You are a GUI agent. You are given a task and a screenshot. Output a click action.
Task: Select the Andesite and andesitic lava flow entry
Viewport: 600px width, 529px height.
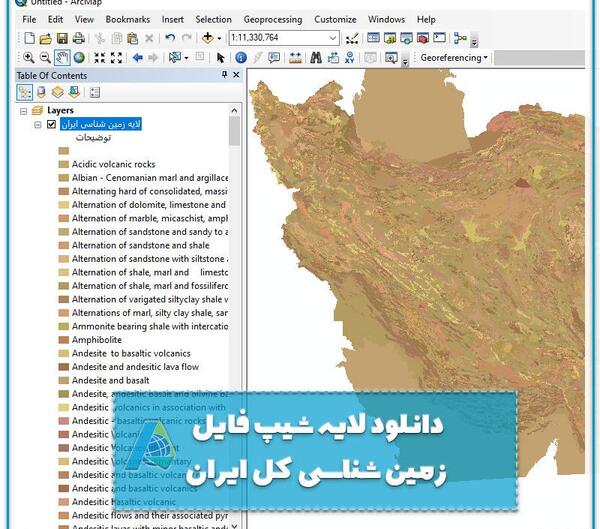(135, 367)
